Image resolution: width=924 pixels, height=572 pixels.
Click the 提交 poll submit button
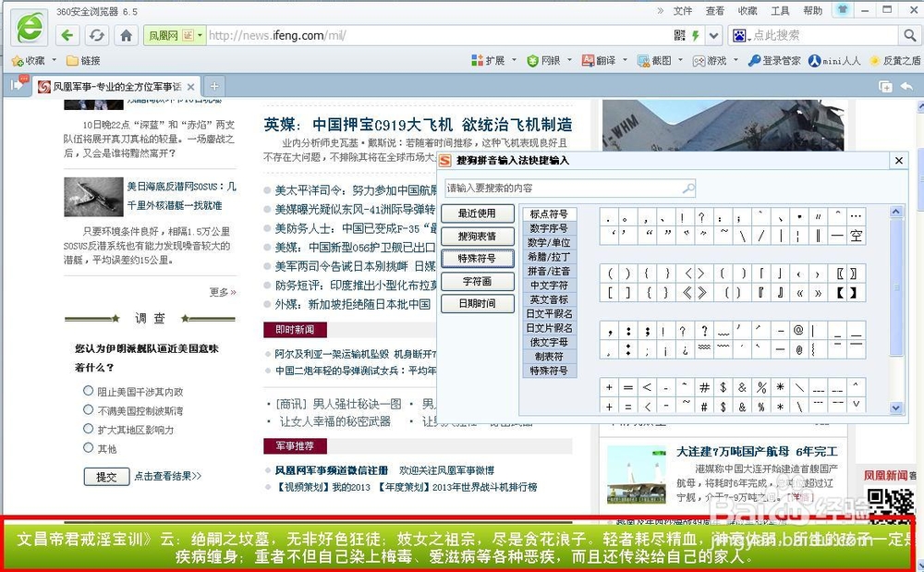(x=105, y=477)
